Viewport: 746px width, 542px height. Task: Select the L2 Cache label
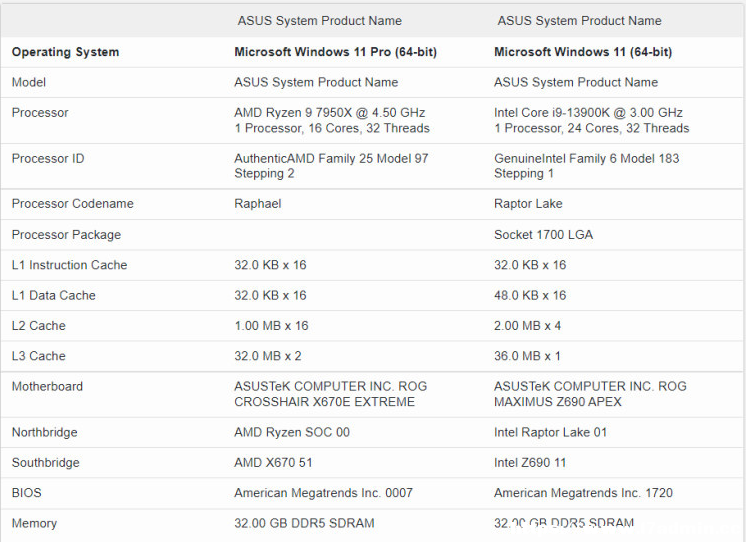39,326
